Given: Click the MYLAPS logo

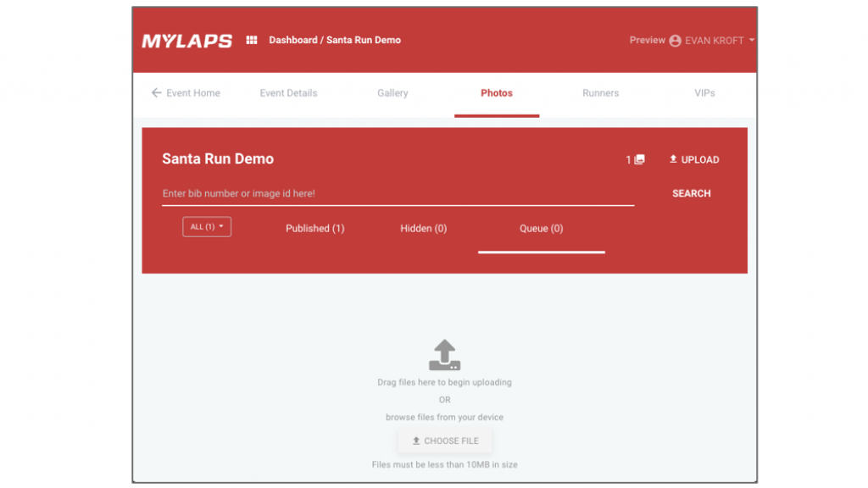Looking at the screenshot, I should [186, 41].
